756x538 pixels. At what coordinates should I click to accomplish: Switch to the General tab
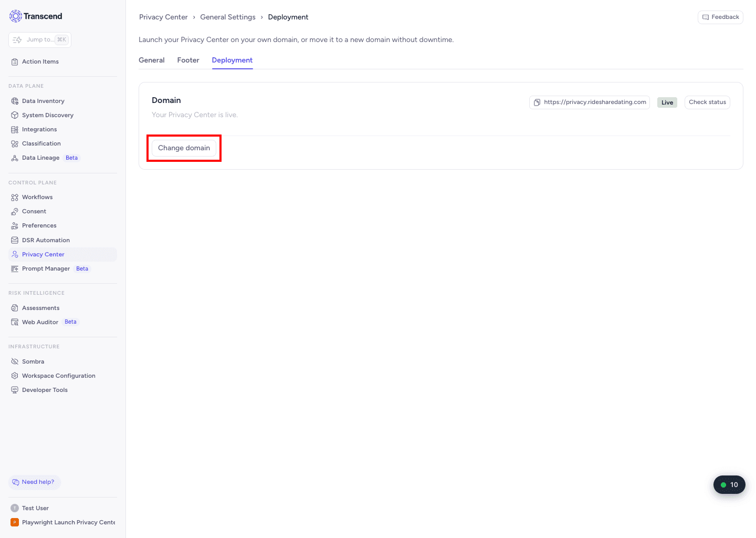[x=152, y=60]
